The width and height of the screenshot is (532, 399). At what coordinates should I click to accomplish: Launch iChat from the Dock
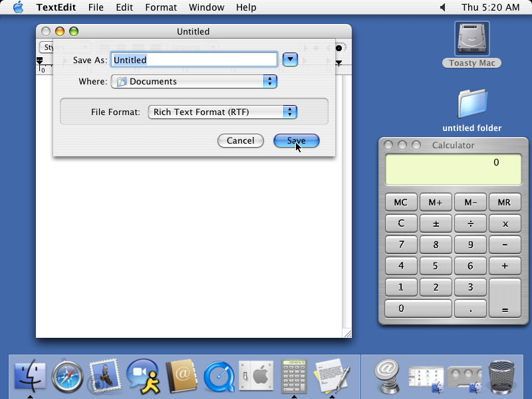click(144, 376)
